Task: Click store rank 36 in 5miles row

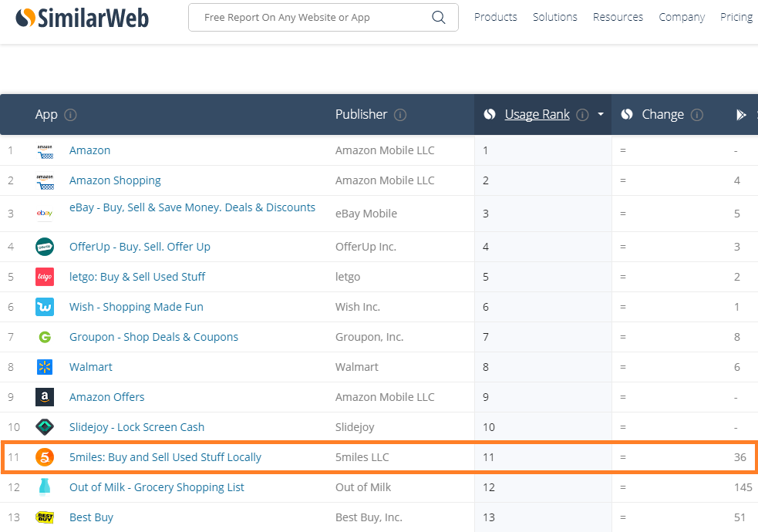Action: coord(740,457)
